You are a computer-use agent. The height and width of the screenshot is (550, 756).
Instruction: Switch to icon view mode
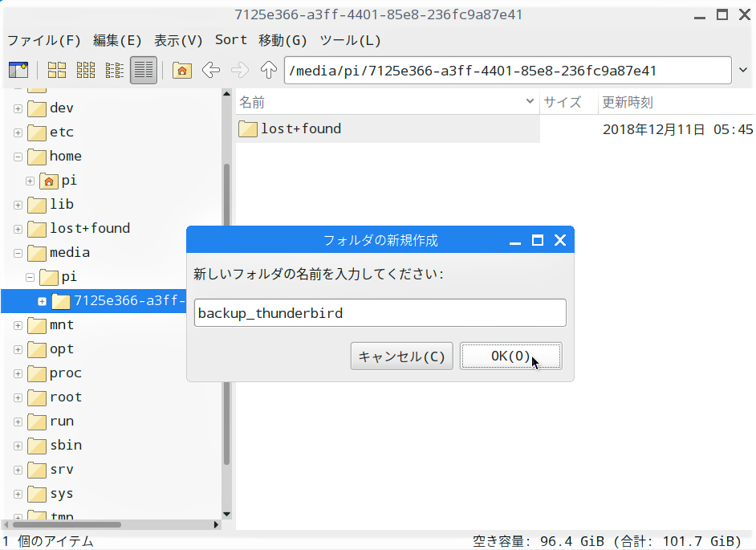[x=57, y=71]
